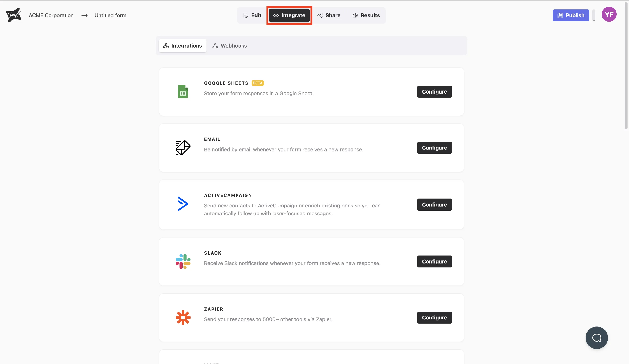Go to the Share tab
Image resolution: width=629 pixels, height=364 pixels.
click(x=329, y=15)
